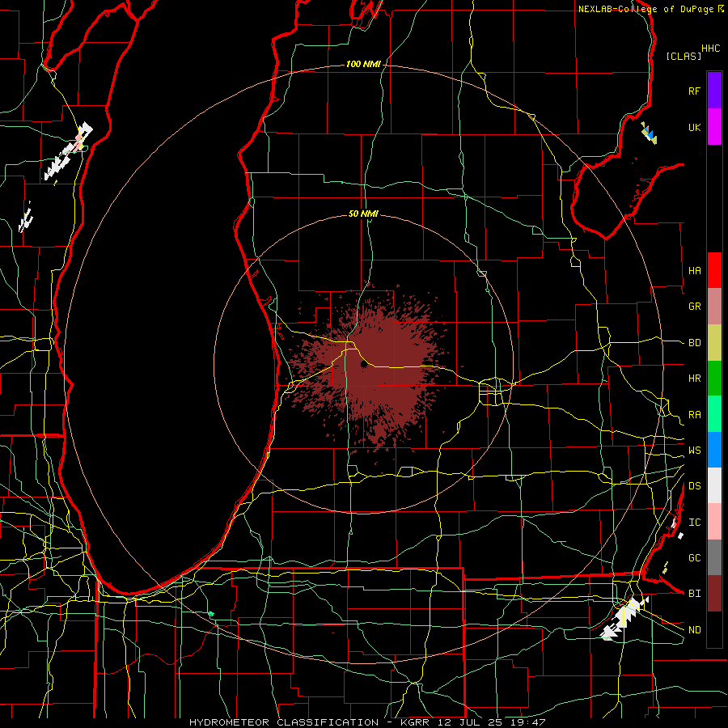The width and height of the screenshot is (728, 728).
Task: Click the IC light pink legend swatch
Action: (x=714, y=522)
